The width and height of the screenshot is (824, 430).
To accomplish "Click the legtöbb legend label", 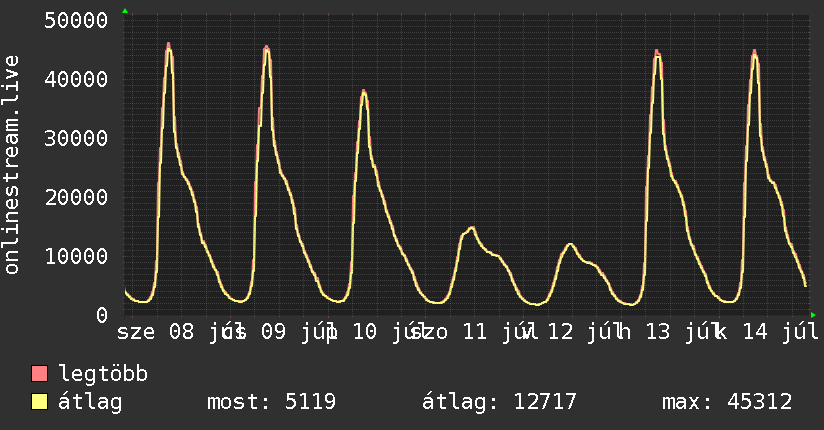I will pos(103,374).
